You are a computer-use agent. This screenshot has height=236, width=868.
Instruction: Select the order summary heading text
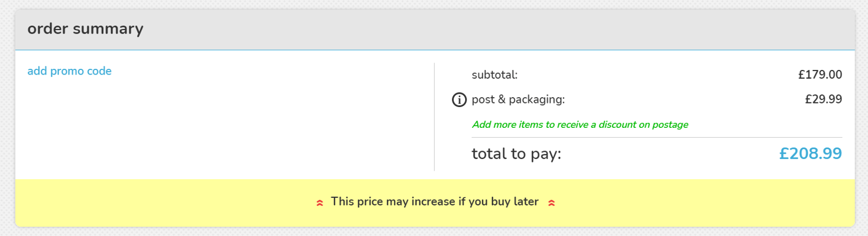(x=85, y=29)
